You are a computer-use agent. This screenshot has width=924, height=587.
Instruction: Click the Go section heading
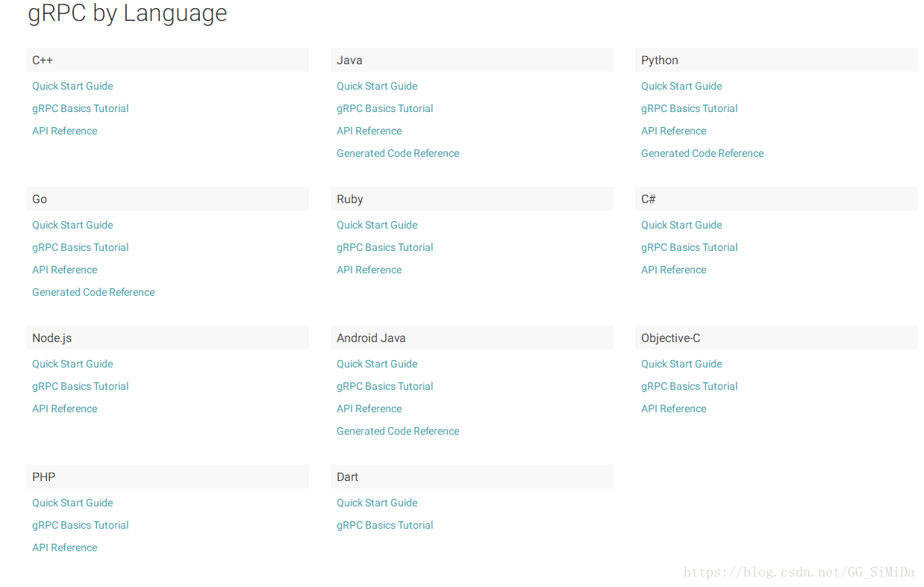[x=167, y=199]
